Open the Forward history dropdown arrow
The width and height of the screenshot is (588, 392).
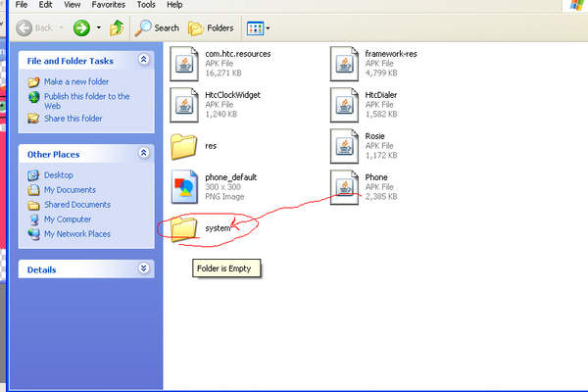[x=99, y=27]
